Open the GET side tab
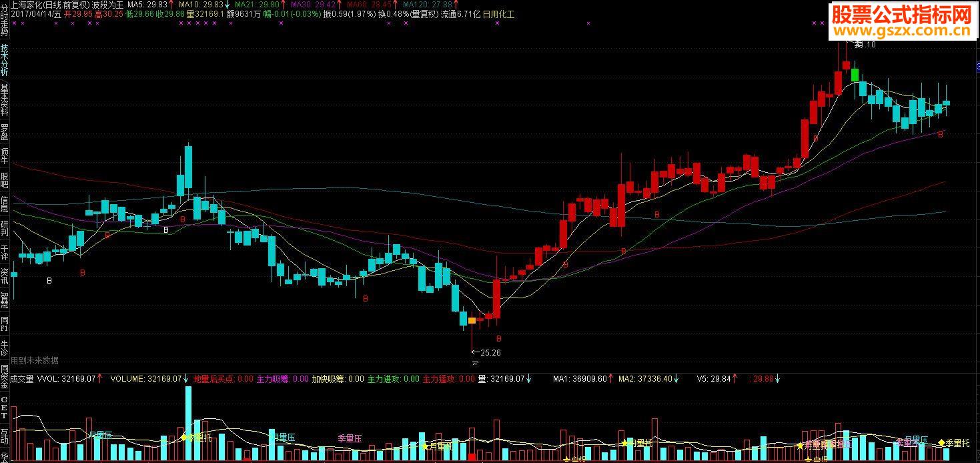 [x=5, y=406]
